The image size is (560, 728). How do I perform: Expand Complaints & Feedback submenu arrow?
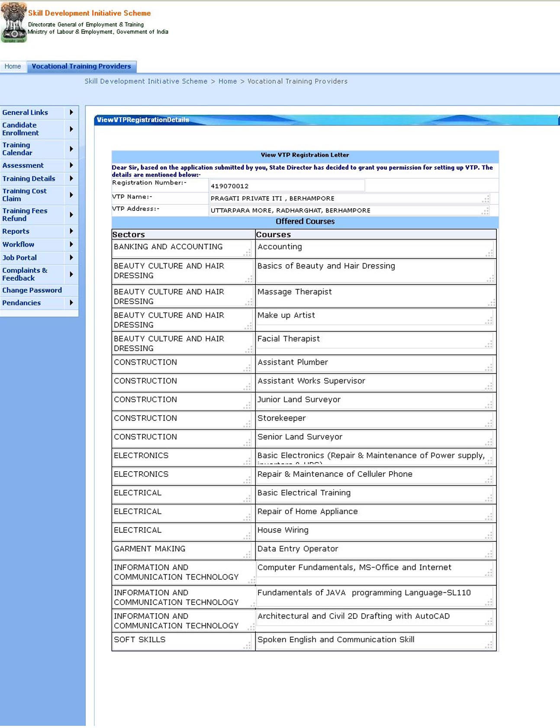tap(71, 274)
